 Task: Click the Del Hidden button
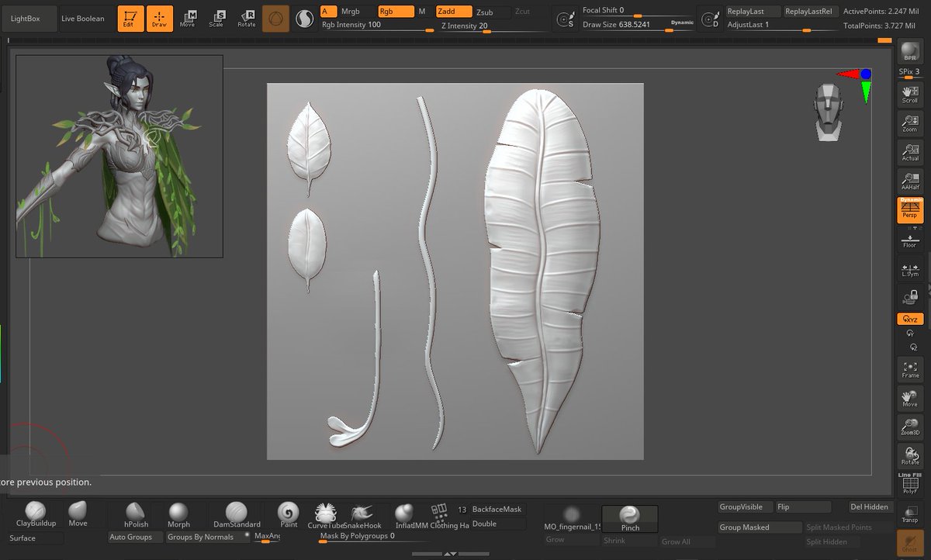[869, 506]
